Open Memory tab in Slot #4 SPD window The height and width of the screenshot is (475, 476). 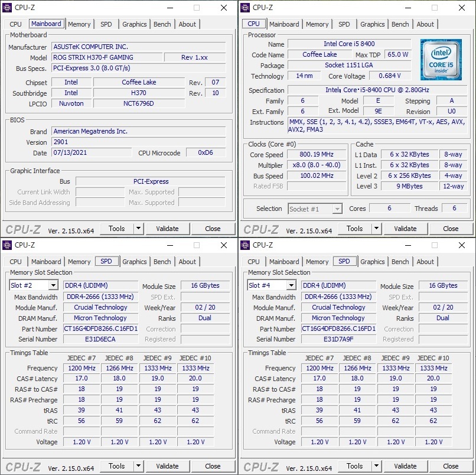(x=317, y=262)
